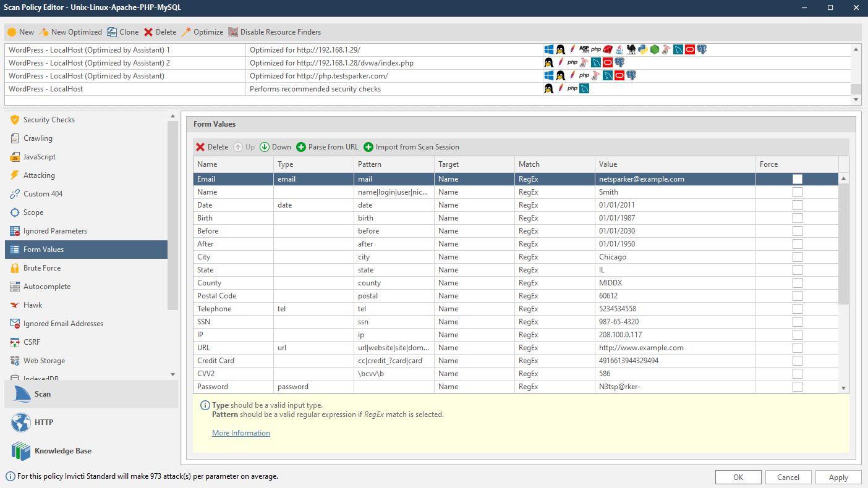The height and width of the screenshot is (488, 868).
Task: Click sidebar scroll down arrow
Action: pos(172,374)
